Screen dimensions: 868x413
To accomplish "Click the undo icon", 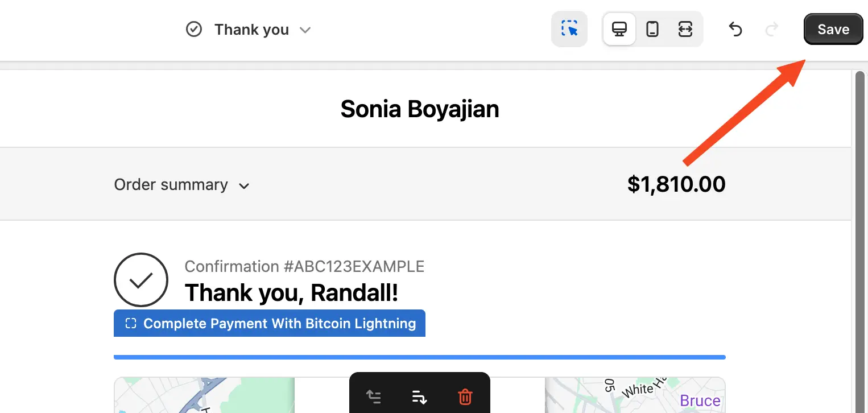I will 735,28.
